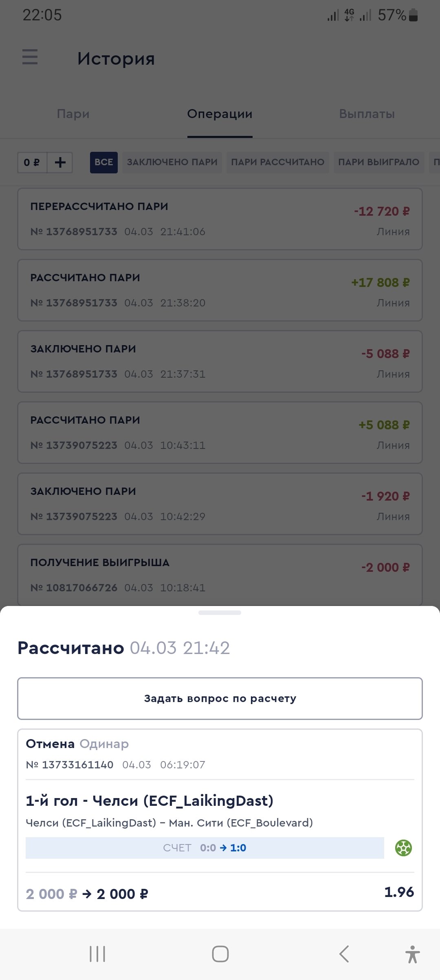The width and height of the screenshot is (440, 980).
Task: Tap the bottom sheet drag handle
Action: [220, 612]
